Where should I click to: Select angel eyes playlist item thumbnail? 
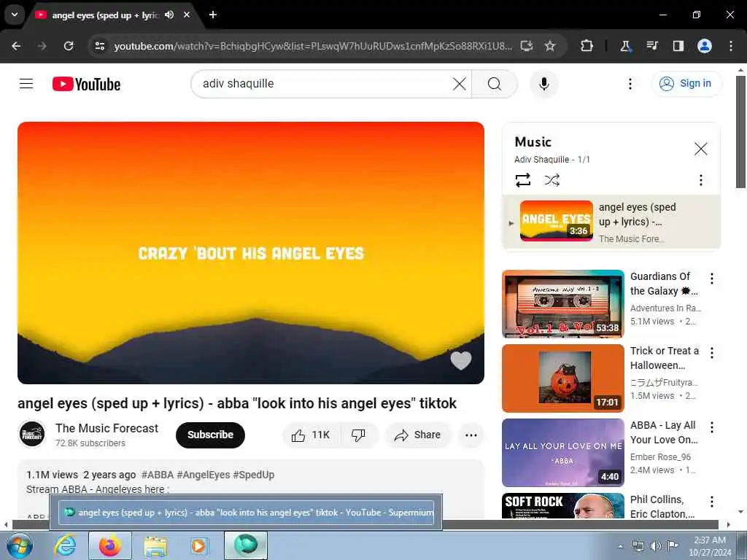(557, 221)
